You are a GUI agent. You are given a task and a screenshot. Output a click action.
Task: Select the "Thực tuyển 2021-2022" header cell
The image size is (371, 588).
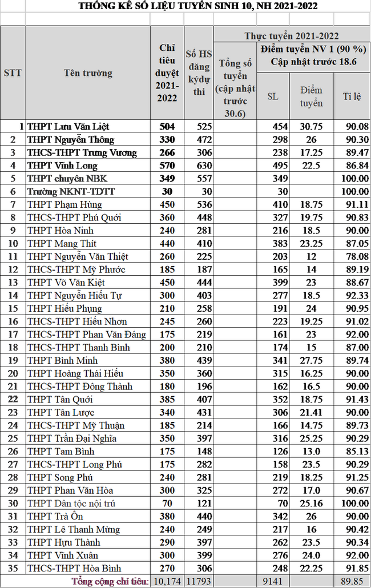coord(292,35)
